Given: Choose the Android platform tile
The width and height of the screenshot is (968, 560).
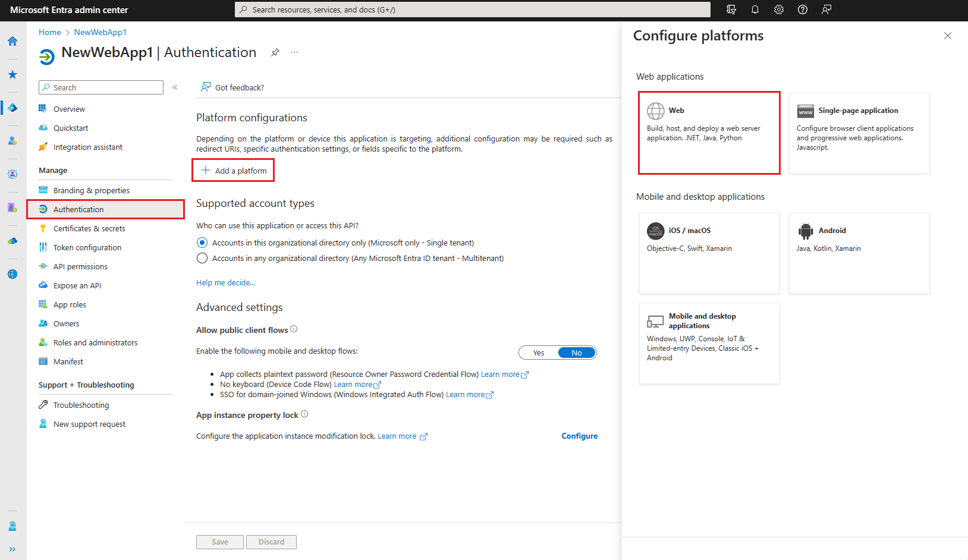Looking at the screenshot, I should point(859,253).
